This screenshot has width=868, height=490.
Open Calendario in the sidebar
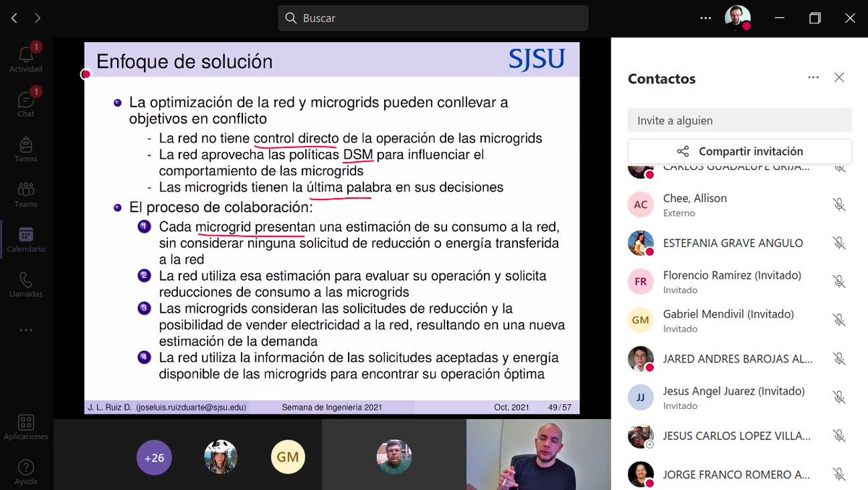click(x=26, y=239)
